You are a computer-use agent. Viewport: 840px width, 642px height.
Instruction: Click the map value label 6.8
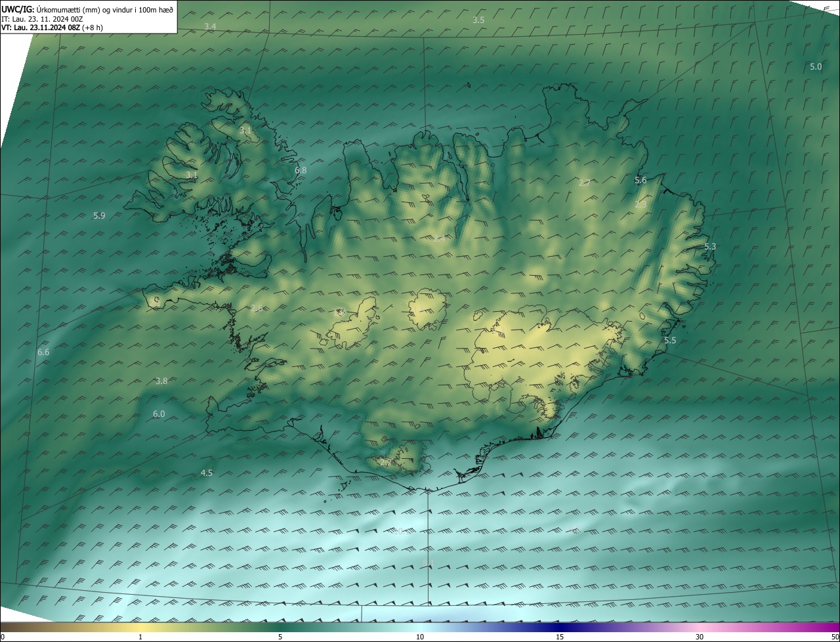click(x=301, y=171)
